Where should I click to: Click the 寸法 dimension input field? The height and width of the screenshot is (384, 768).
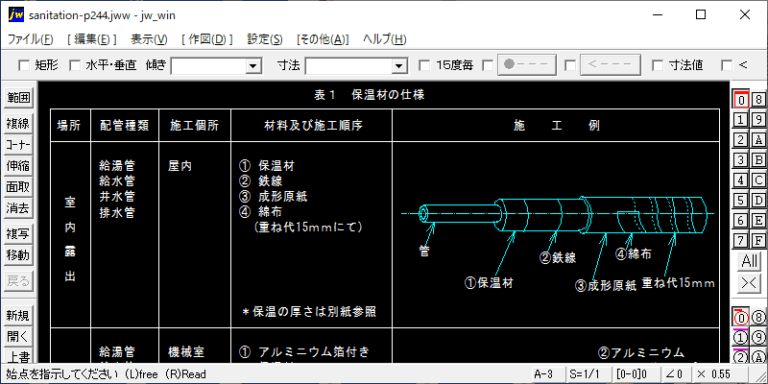click(349, 66)
